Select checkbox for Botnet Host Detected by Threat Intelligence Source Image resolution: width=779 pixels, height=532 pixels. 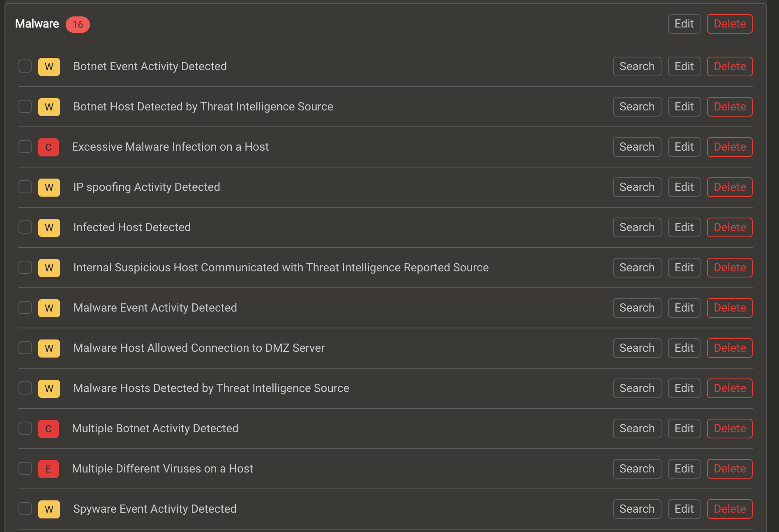(25, 106)
